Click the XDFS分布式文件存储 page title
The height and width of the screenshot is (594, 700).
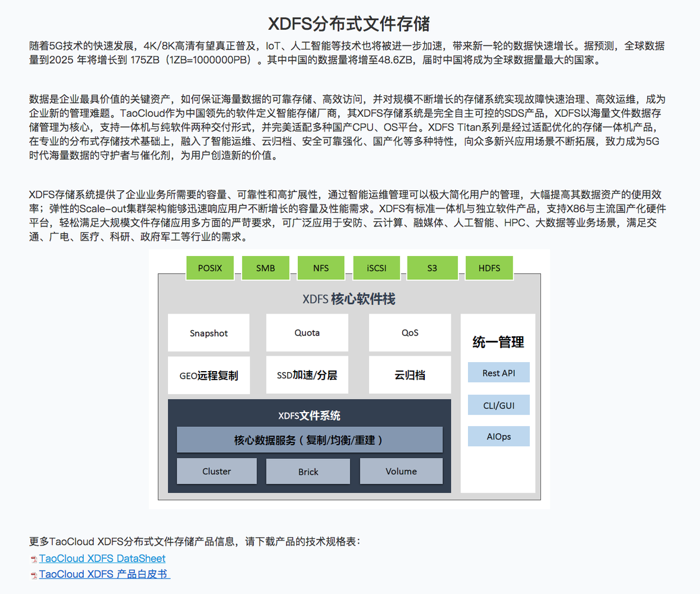(349, 24)
